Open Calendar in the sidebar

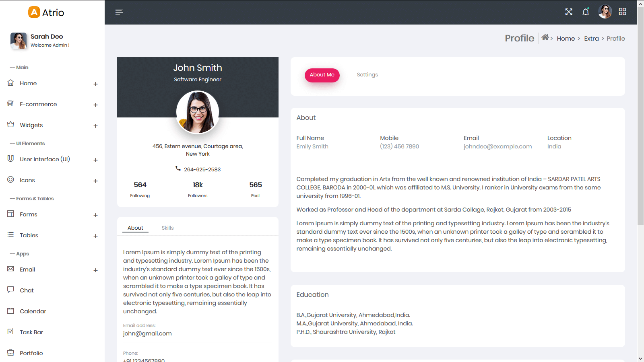[33, 311]
